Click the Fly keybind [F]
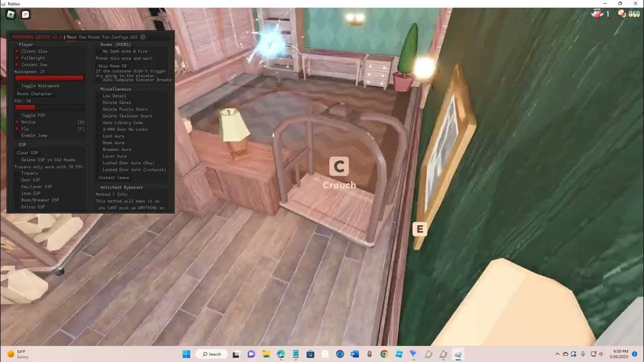The height and width of the screenshot is (362, 644). (x=80, y=129)
